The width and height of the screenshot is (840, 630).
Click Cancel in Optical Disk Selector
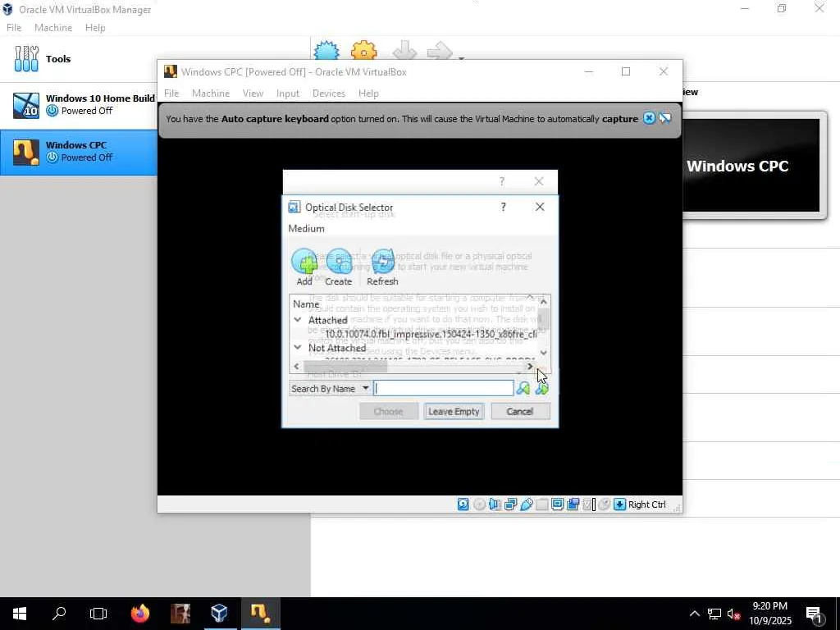tap(519, 412)
